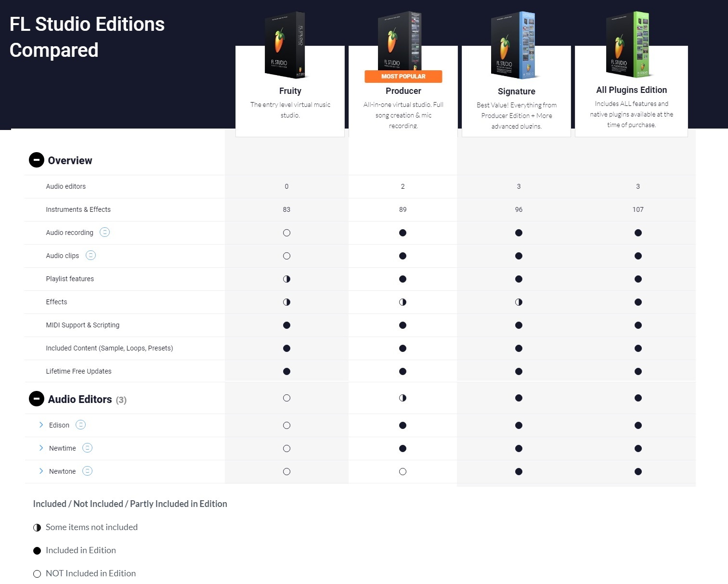Screen dimensions: 728x584
Task: Click the All Plugins Edition title
Action: [x=631, y=90]
